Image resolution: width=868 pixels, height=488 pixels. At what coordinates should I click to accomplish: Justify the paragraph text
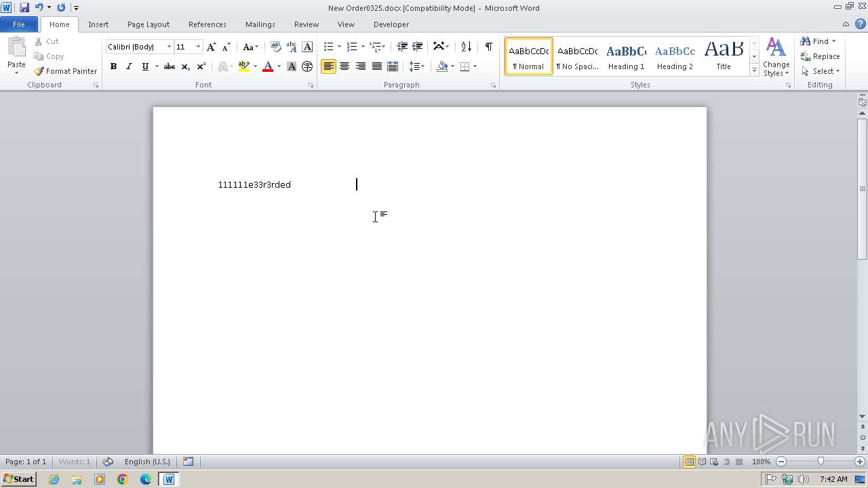(376, 66)
